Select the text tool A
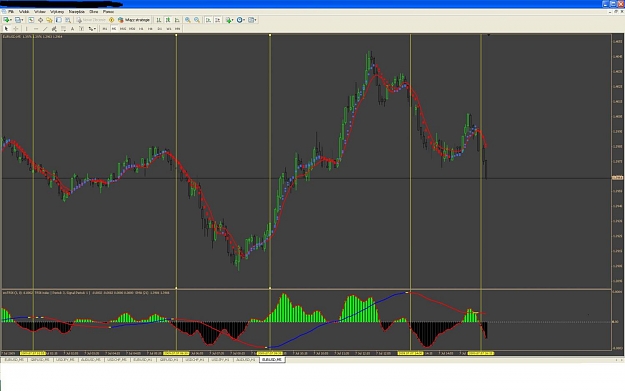 tap(72, 29)
